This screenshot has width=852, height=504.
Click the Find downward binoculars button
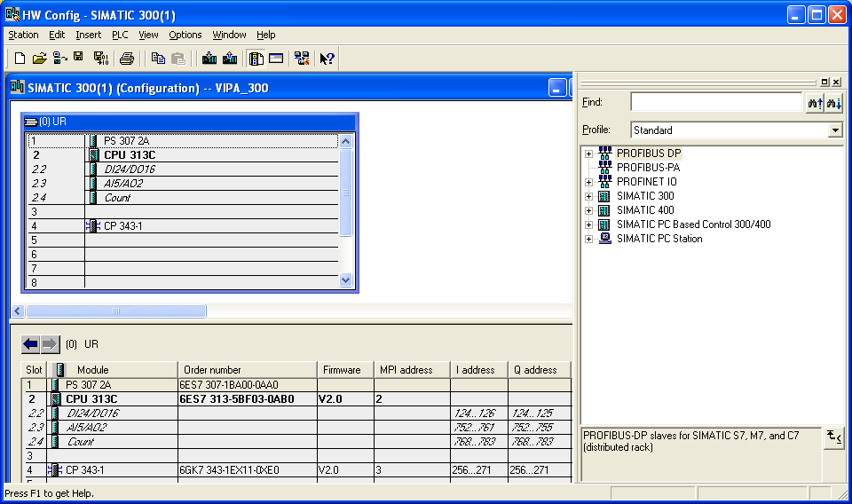click(x=833, y=103)
